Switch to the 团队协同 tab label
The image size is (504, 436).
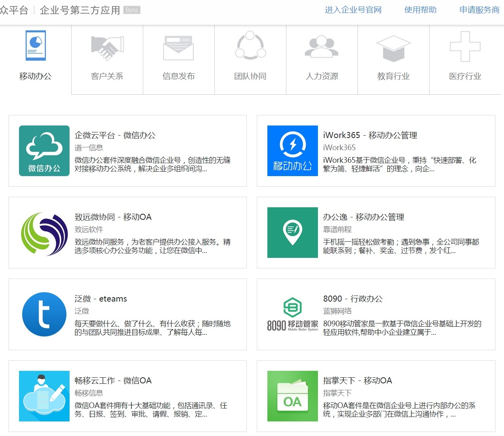(x=250, y=76)
